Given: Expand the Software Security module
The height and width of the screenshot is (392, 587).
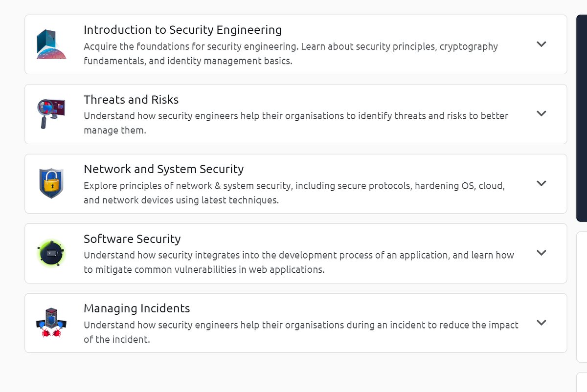Looking at the screenshot, I should pyautogui.click(x=542, y=253).
